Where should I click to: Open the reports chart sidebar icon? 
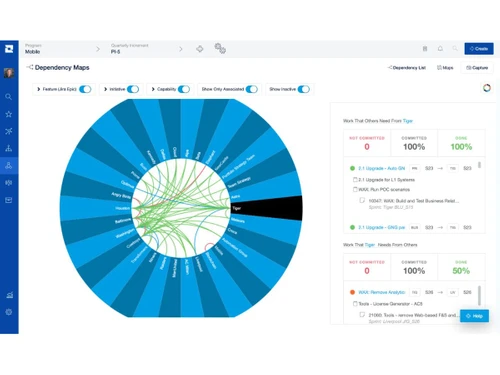pos(9,295)
